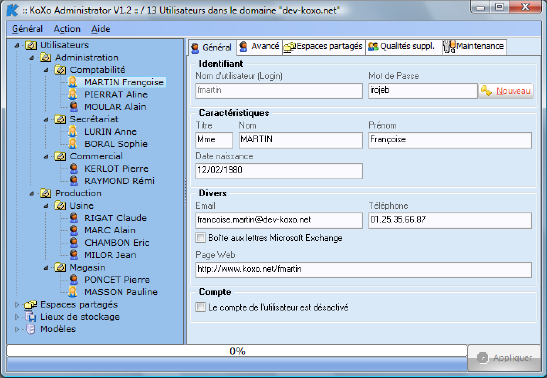Image resolution: width=547 pixels, height=378 pixels.
Task: Click the user icon beside CHAMBON Eric
Action: [x=74, y=242]
